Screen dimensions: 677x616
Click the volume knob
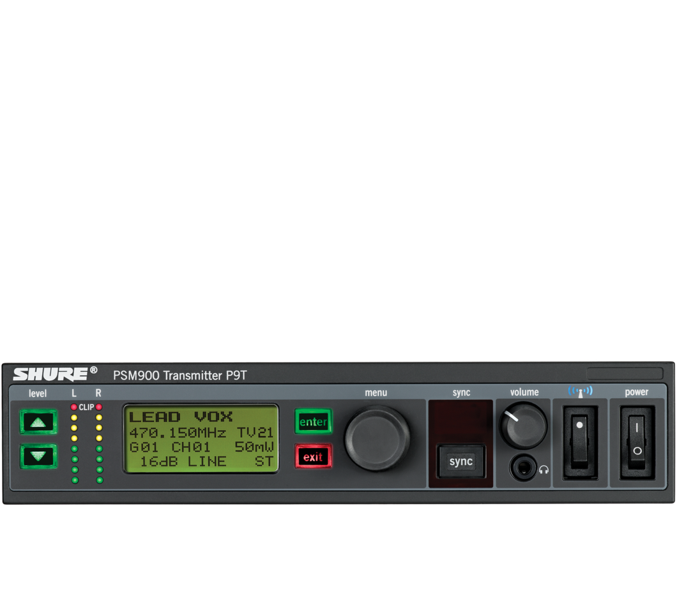click(522, 425)
